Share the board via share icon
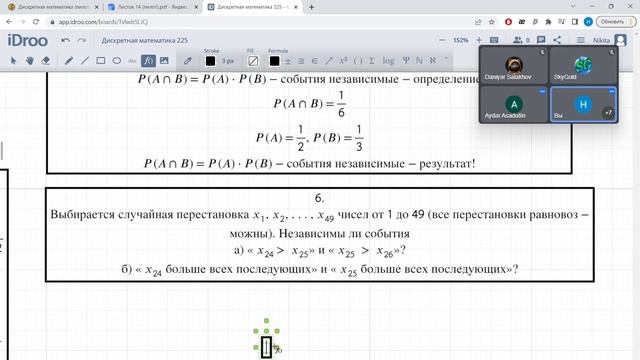640x360 pixels. pyautogui.click(x=557, y=40)
